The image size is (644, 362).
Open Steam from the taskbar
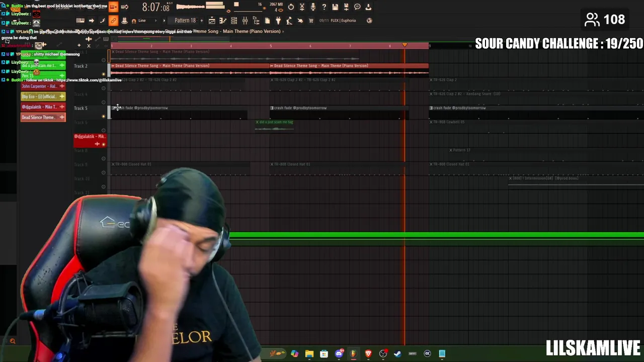pos(397,353)
